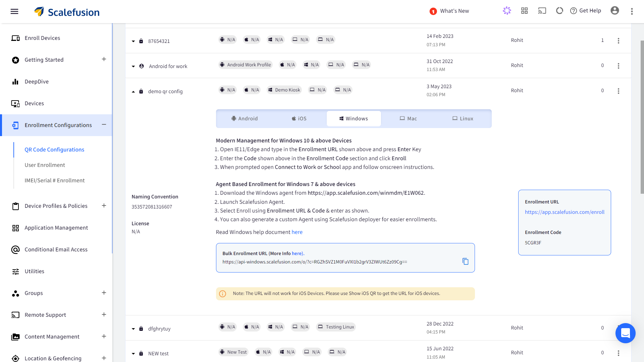This screenshot has width=644, height=362.
Task: Select User Enrollment submenu
Action: [x=45, y=165]
